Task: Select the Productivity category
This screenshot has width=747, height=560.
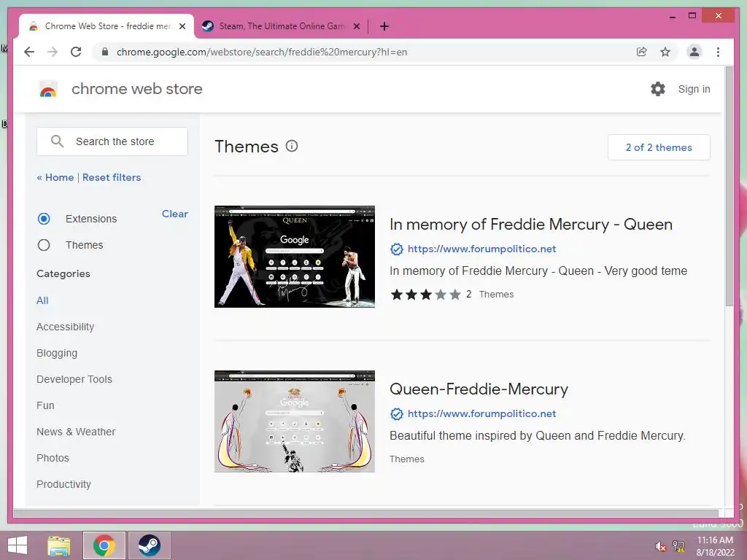Action: coord(64,484)
